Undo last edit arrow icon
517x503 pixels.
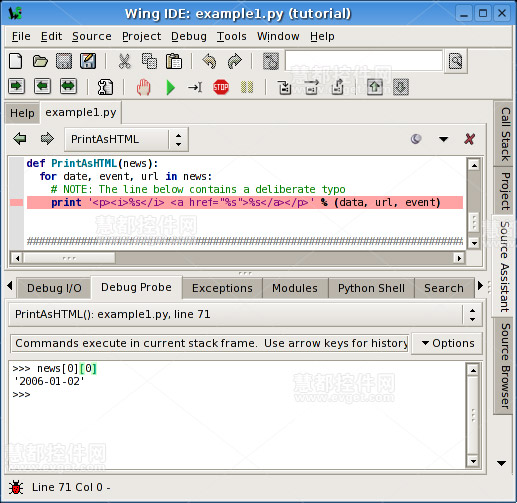(210, 61)
